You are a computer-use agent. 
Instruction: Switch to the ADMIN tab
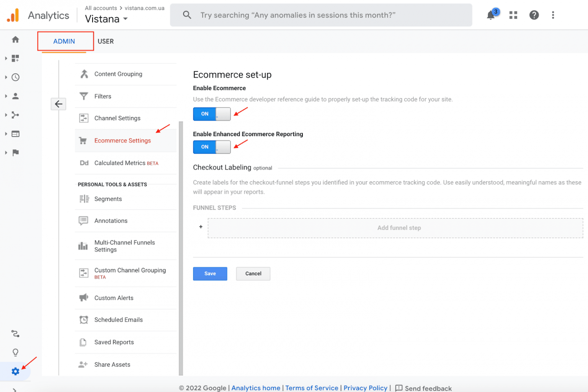click(64, 41)
